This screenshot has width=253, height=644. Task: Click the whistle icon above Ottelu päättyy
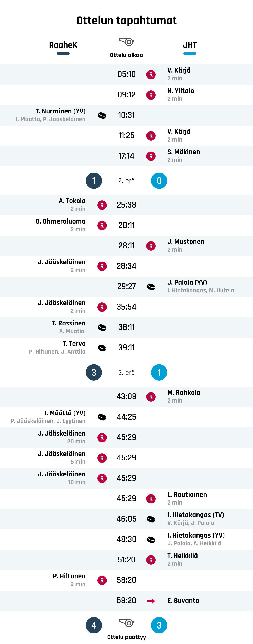coord(126,623)
